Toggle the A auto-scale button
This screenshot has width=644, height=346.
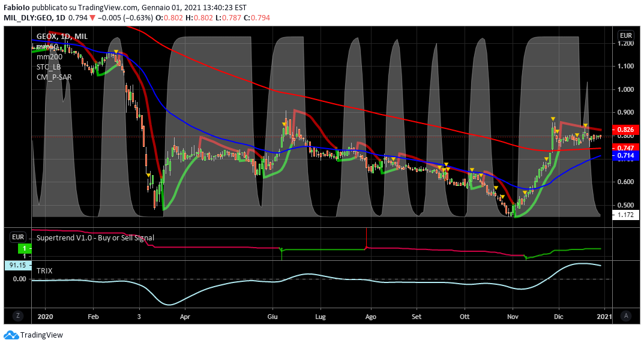click(626, 315)
